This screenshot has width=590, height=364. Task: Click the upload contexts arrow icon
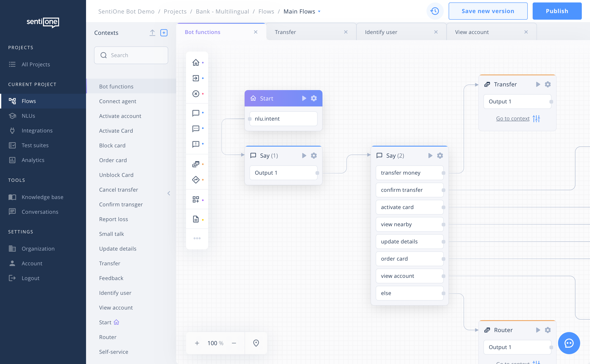click(x=152, y=33)
